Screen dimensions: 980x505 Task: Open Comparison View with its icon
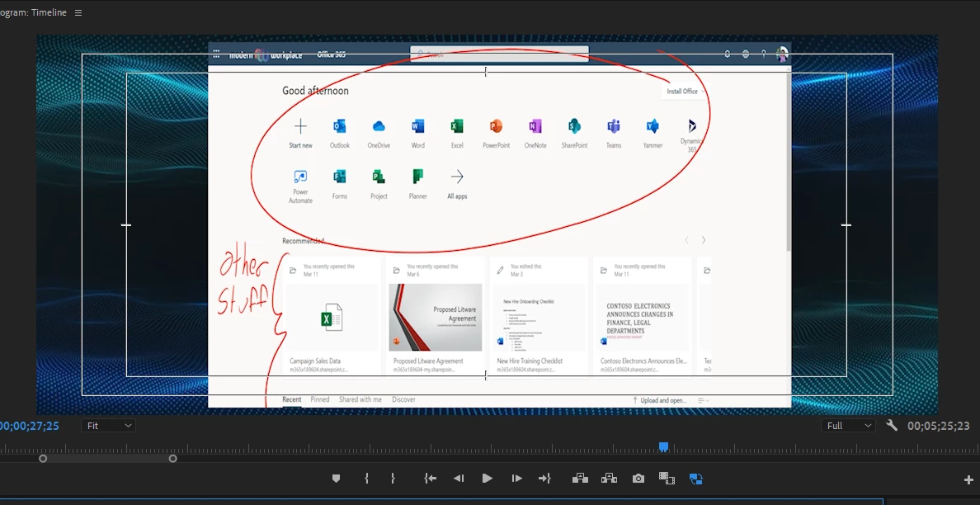[x=667, y=479]
